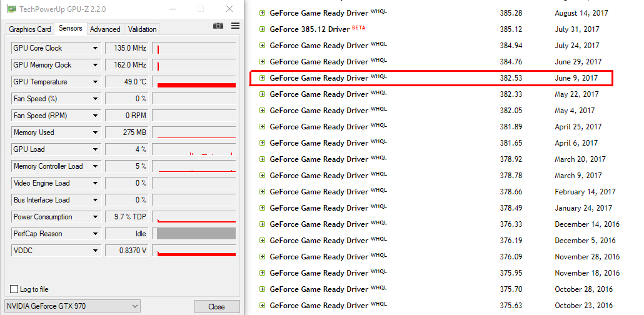Click the VDDC voltage history graph
The height and width of the screenshot is (315, 644).
194,251
